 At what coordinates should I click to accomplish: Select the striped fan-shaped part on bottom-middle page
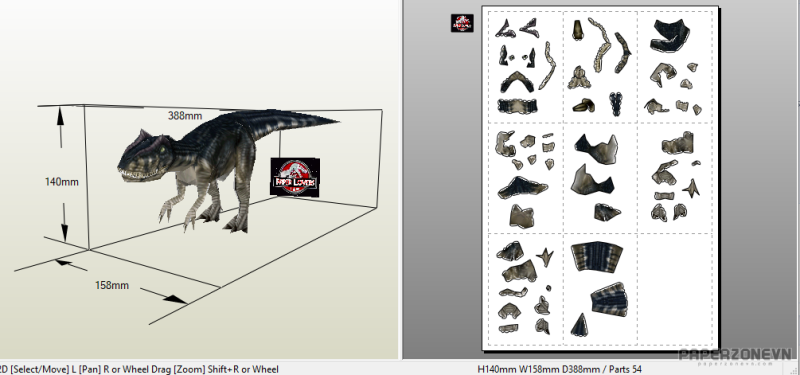pyautogui.click(x=596, y=256)
